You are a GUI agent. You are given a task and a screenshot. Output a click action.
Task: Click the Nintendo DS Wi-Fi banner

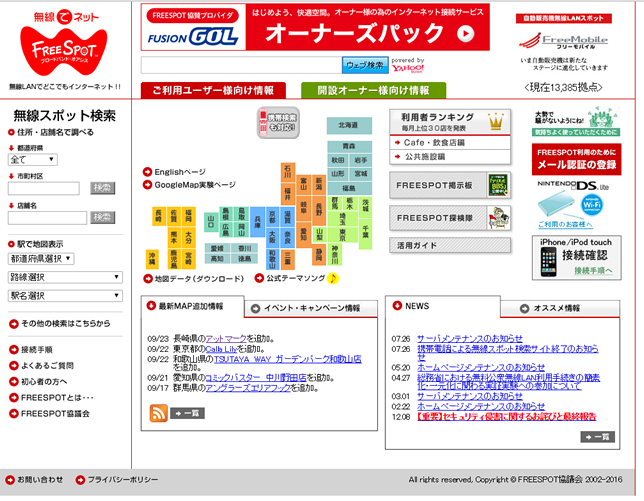573,204
